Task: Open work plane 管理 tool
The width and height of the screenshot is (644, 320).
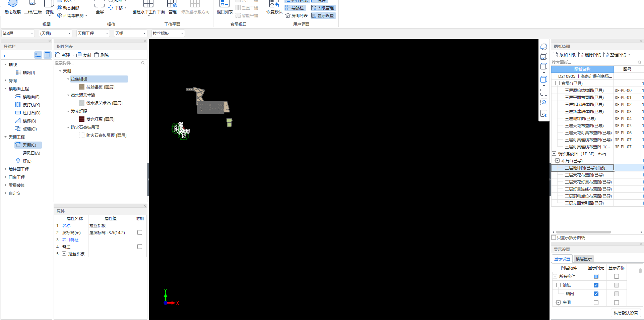Action: pos(172,7)
